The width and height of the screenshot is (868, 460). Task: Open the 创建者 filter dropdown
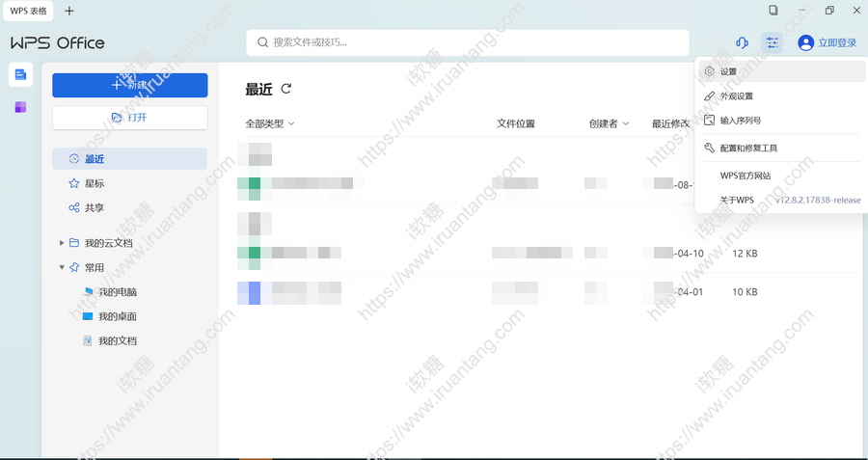[609, 123]
